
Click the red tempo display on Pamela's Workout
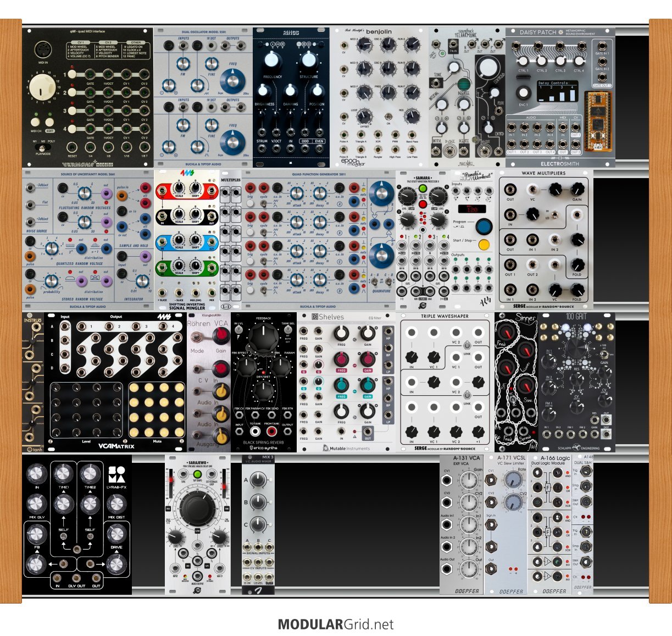click(x=473, y=209)
